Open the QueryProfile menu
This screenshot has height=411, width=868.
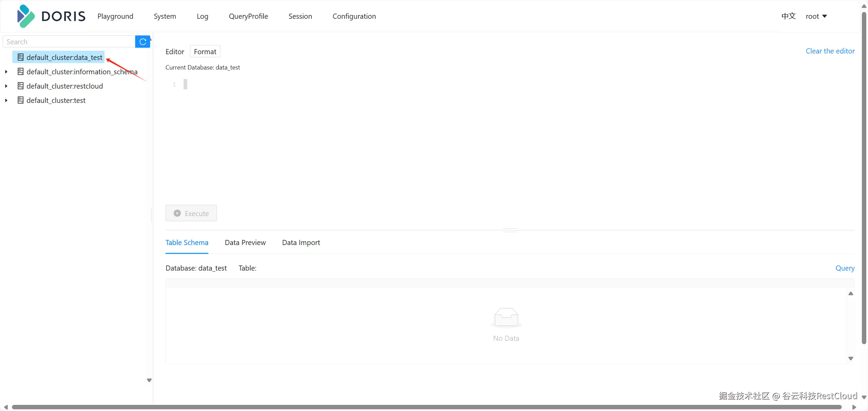point(248,16)
